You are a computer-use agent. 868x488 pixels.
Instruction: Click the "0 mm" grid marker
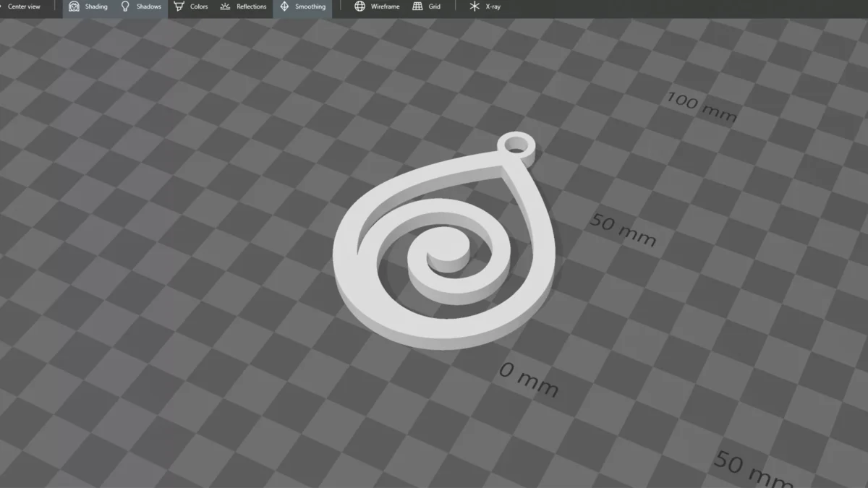(x=529, y=380)
